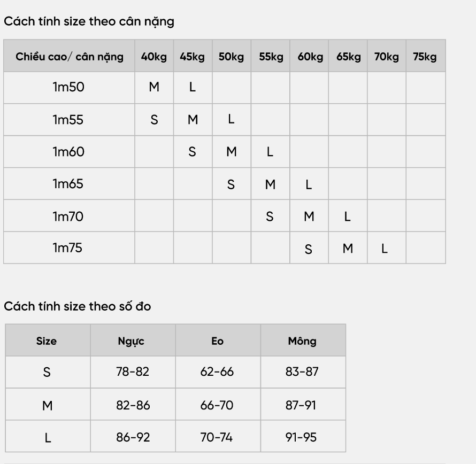Click size S in the 1m75 row
The height and width of the screenshot is (464, 476).
pyautogui.click(x=309, y=249)
